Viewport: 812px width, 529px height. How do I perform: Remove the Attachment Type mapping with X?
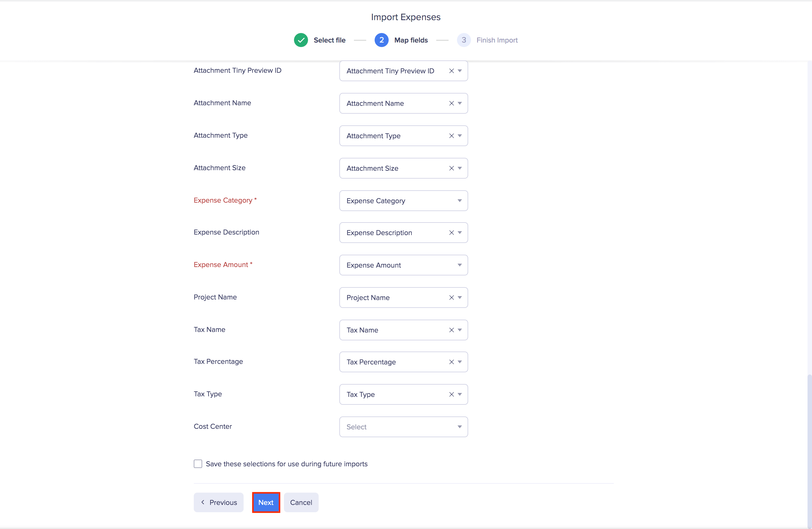(x=451, y=136)
